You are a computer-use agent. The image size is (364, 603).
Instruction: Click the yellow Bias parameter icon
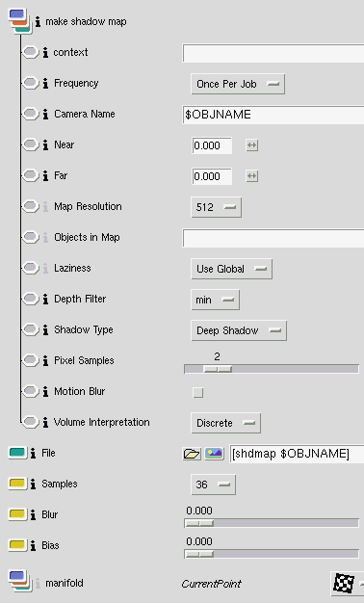click(17, 545)
